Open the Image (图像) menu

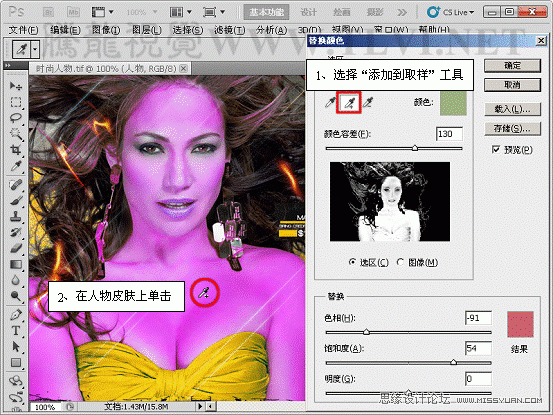click(106, 30)
